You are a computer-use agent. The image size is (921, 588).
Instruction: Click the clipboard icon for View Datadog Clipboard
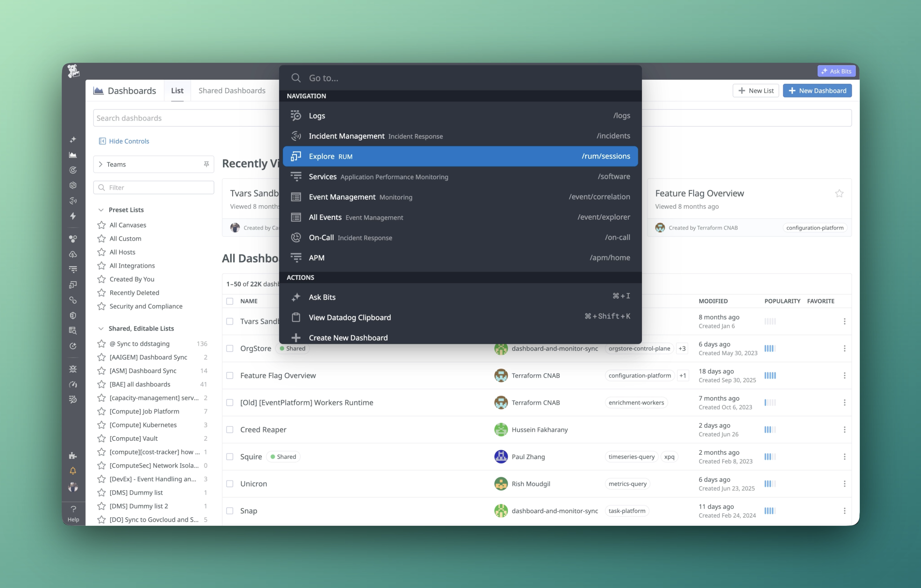click(x=296, y=317)
